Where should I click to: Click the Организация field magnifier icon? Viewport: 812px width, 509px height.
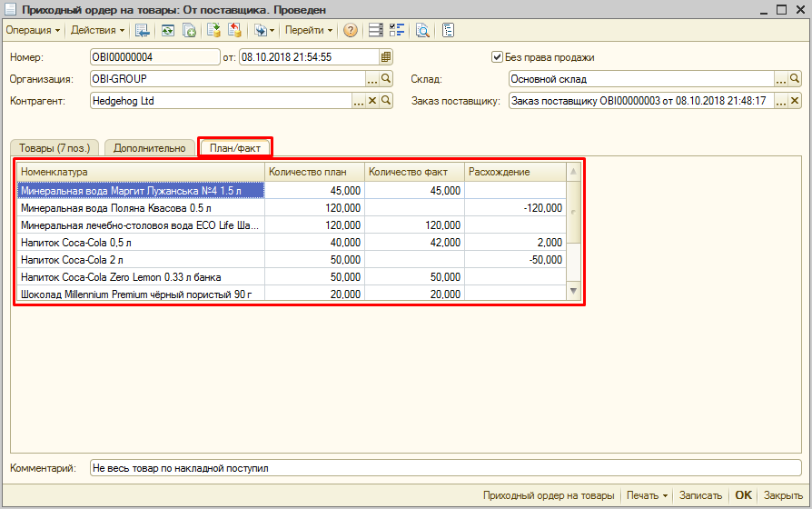tap(386, 79)
